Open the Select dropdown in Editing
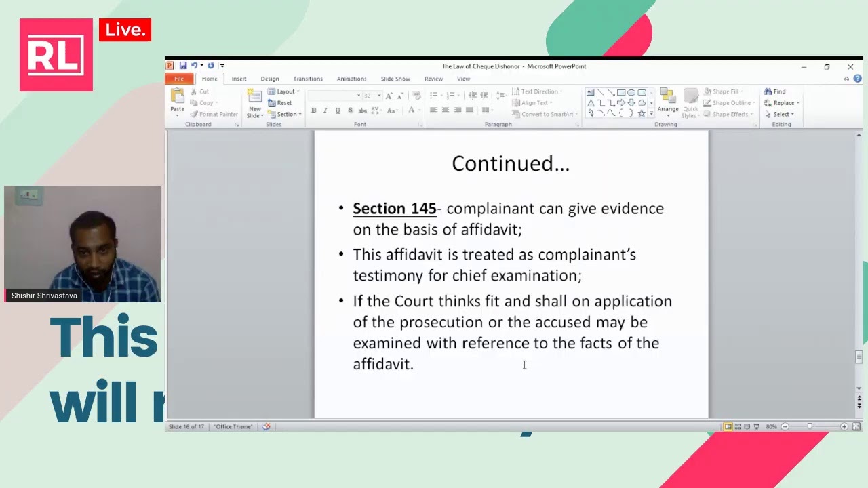 [778, 114]
